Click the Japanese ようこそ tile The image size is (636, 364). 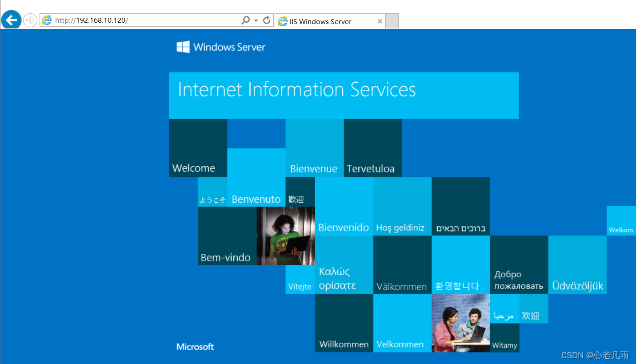coord(212,192)
